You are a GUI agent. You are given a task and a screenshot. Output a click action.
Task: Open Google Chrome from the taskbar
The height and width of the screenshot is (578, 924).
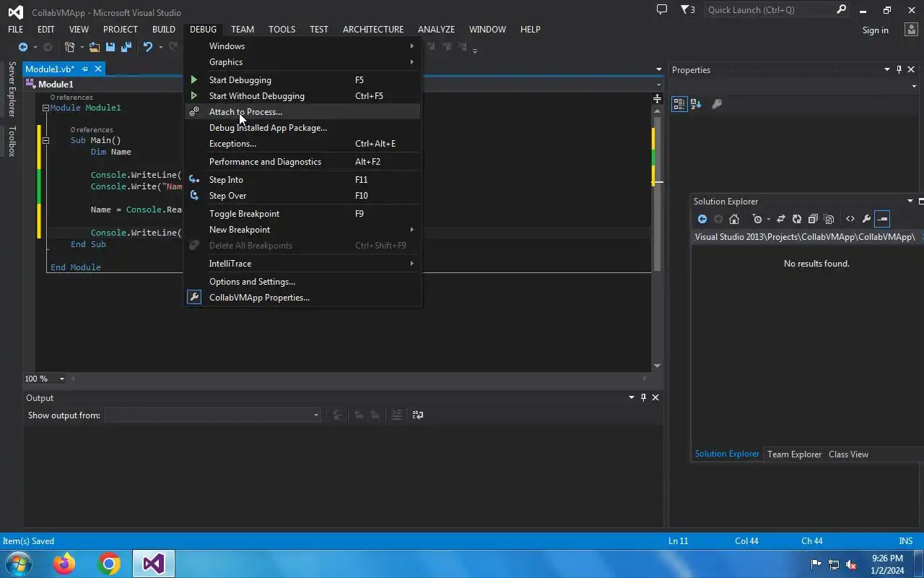tap(109, 564)
